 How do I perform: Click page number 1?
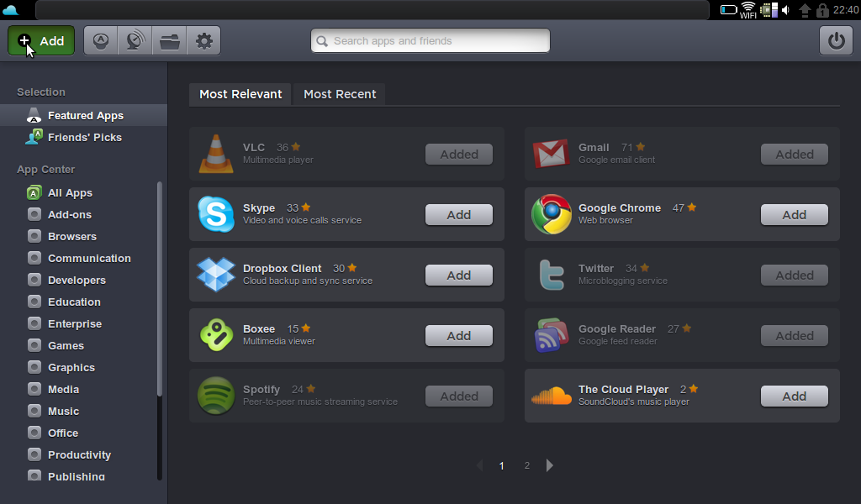[501, 465]
